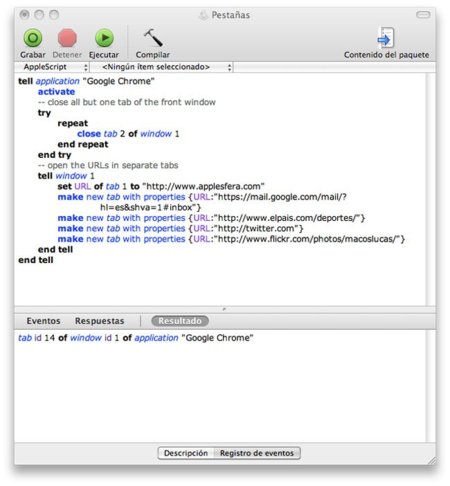Open Contenido del paquete icon
The width and height of the screenshot is (450, 486).
[386, 38]
